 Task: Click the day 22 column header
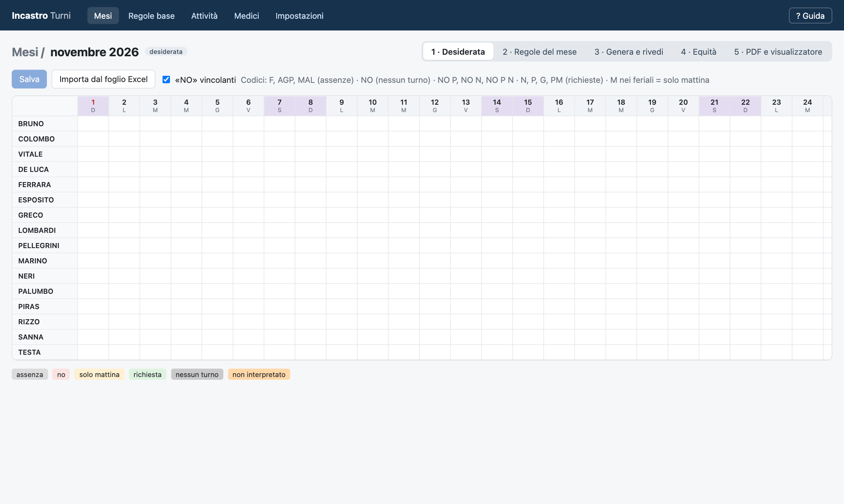tap(746, 106)
